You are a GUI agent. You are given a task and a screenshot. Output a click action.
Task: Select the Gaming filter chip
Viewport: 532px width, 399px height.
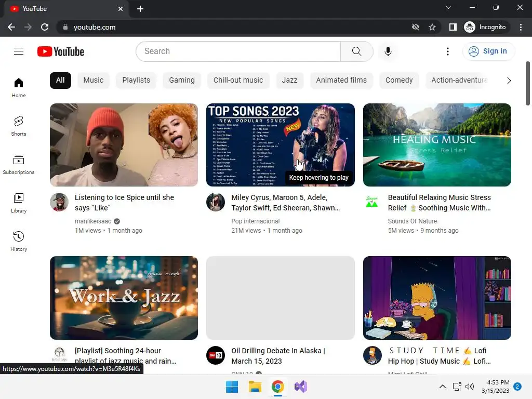click(182, 81)
